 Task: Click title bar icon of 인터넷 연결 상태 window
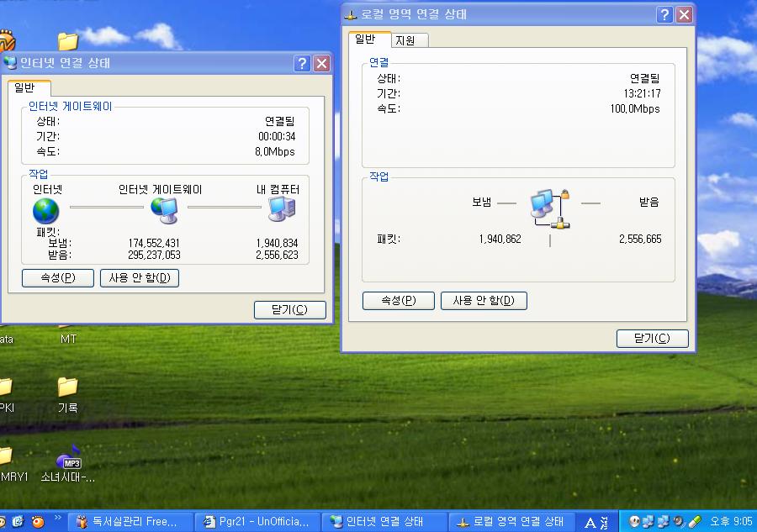(x=9, y=63)
